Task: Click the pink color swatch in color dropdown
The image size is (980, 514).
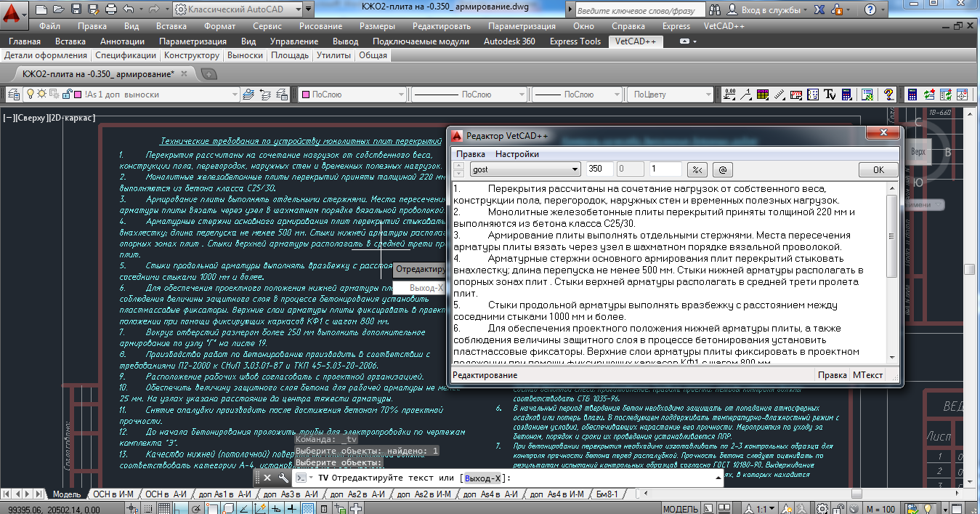Action: coord(306,95)
